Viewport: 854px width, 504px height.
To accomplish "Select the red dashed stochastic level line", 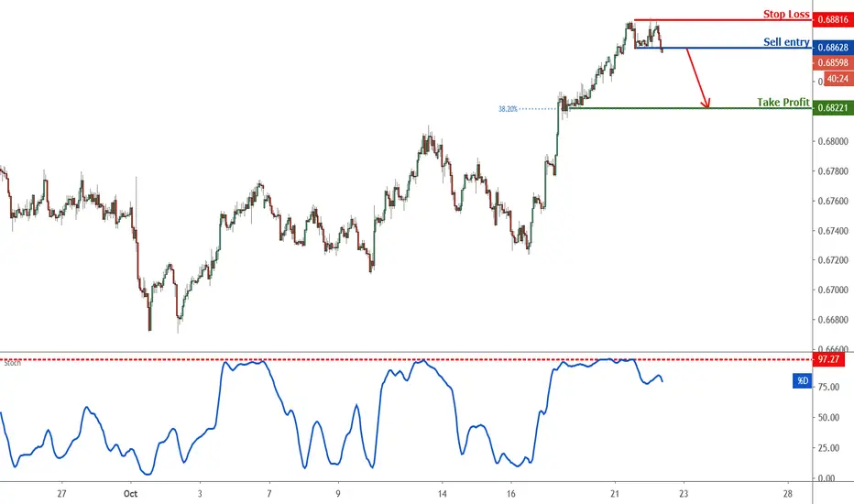I will (406, 360).
